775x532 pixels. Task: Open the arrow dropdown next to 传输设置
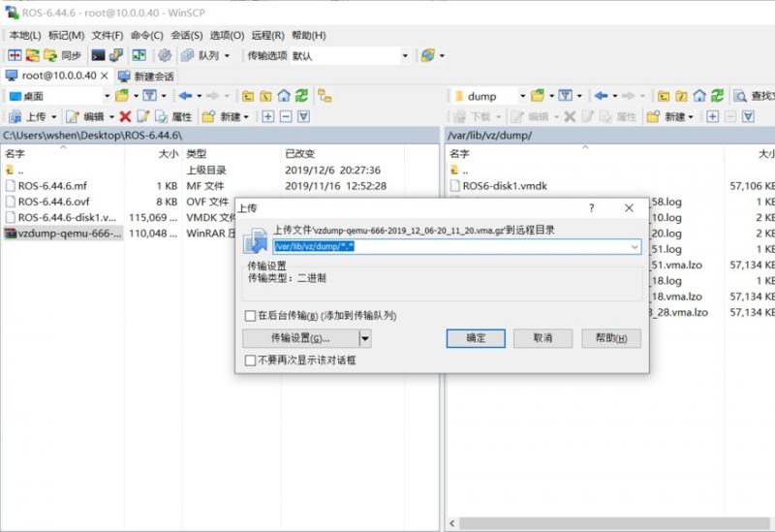pyautogui.click(x=365, y=339)
